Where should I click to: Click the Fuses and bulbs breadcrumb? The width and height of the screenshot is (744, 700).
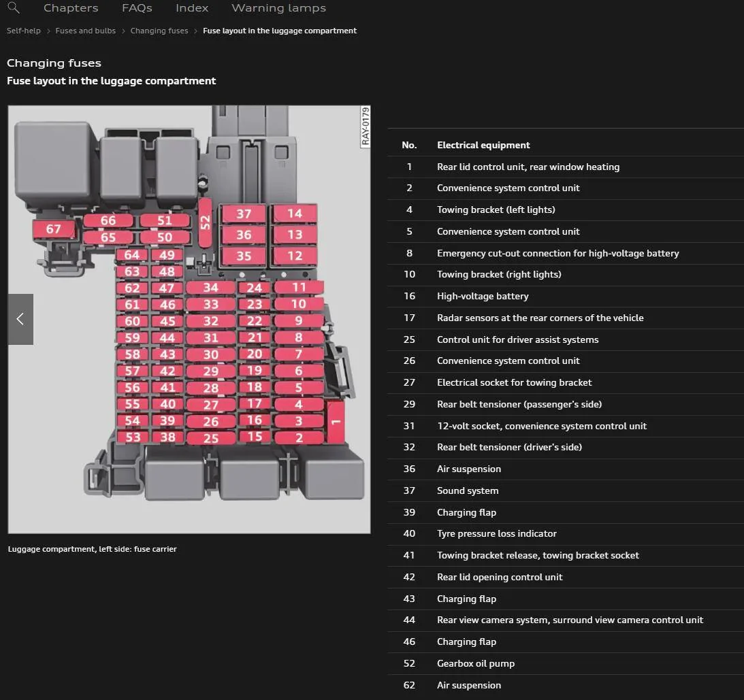point(86,31)
